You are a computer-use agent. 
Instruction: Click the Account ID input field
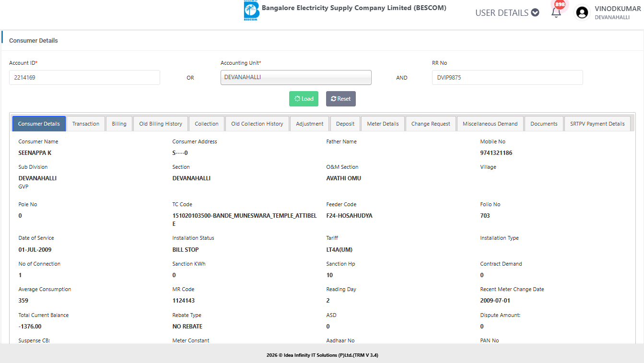pos(84,77)
